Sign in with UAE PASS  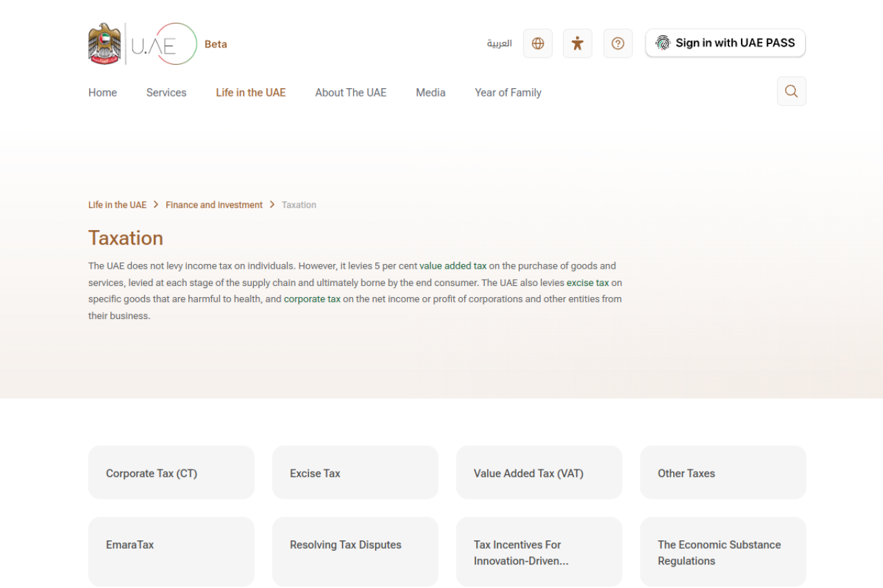(x=726, y=43)
